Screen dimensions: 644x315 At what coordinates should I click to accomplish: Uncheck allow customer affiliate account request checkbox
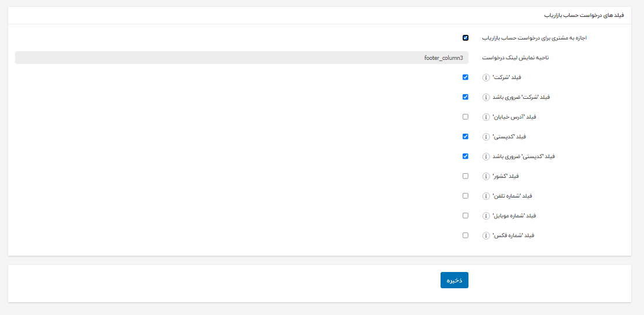point(466,38)
